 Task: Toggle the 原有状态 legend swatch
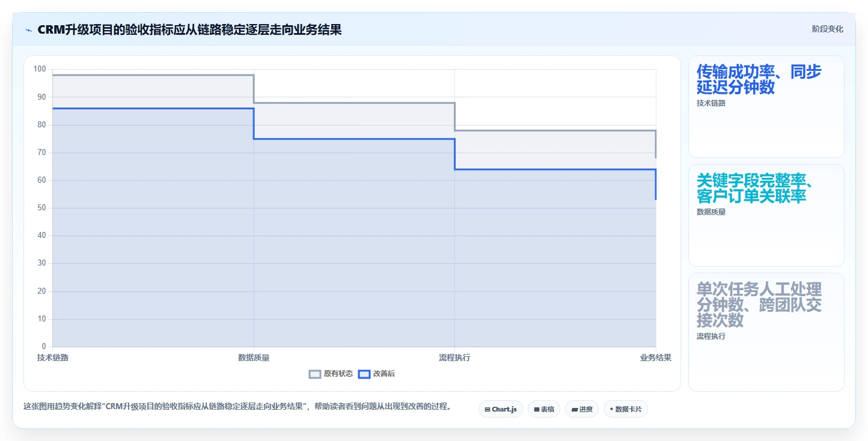315,374
